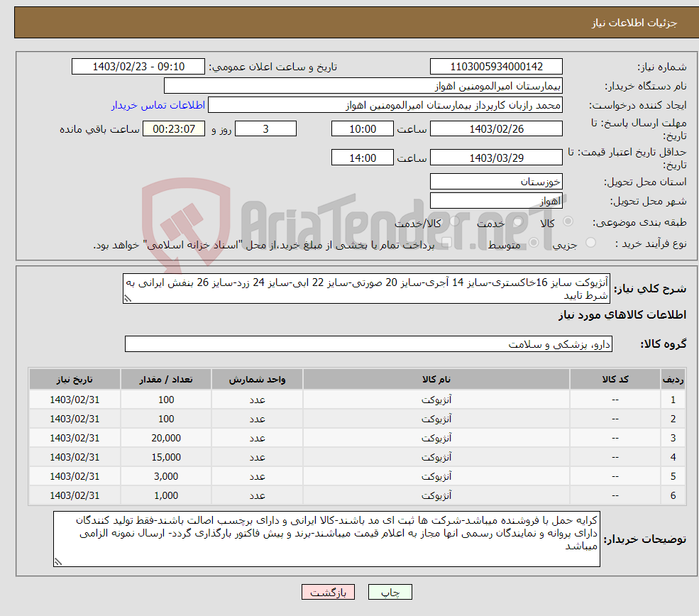Select the کالا radio button
The width and height of the screenshot is (699, 616).
[x=568, y=221]
